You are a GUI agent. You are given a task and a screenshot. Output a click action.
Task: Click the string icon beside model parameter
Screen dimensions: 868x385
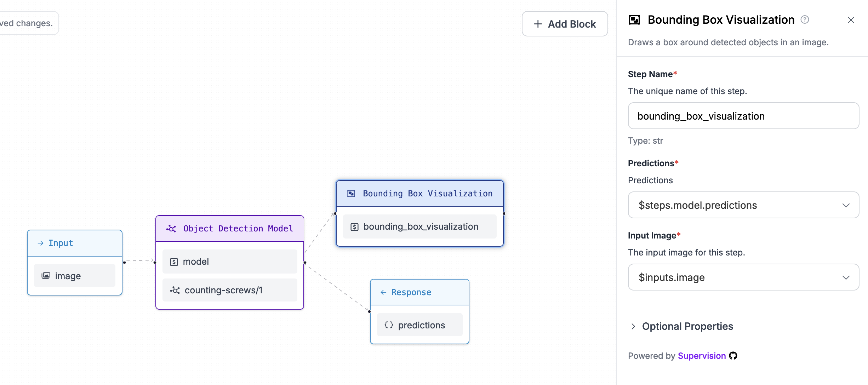click(x=174, y=262)
